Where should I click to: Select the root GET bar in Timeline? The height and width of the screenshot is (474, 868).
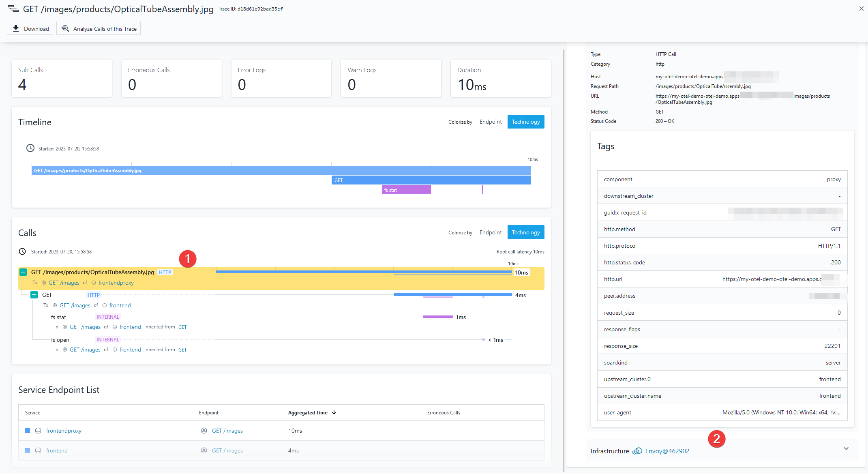[281, 170]
